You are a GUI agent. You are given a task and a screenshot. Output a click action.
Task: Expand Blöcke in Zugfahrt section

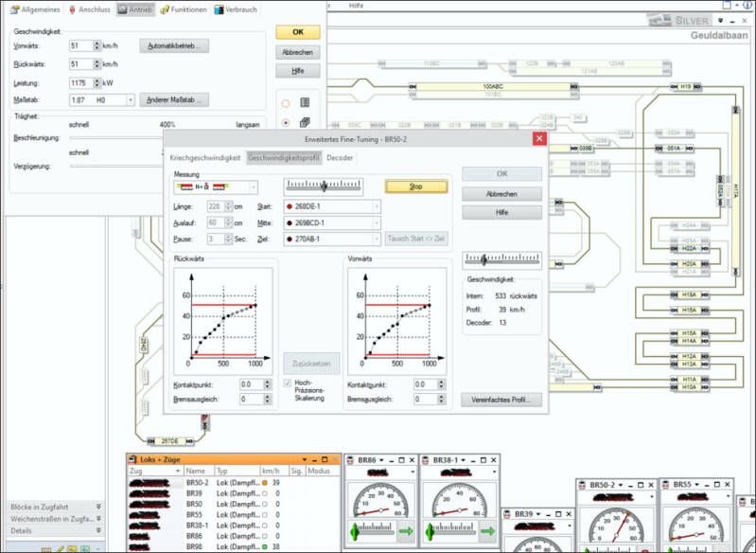pos(98,507)
